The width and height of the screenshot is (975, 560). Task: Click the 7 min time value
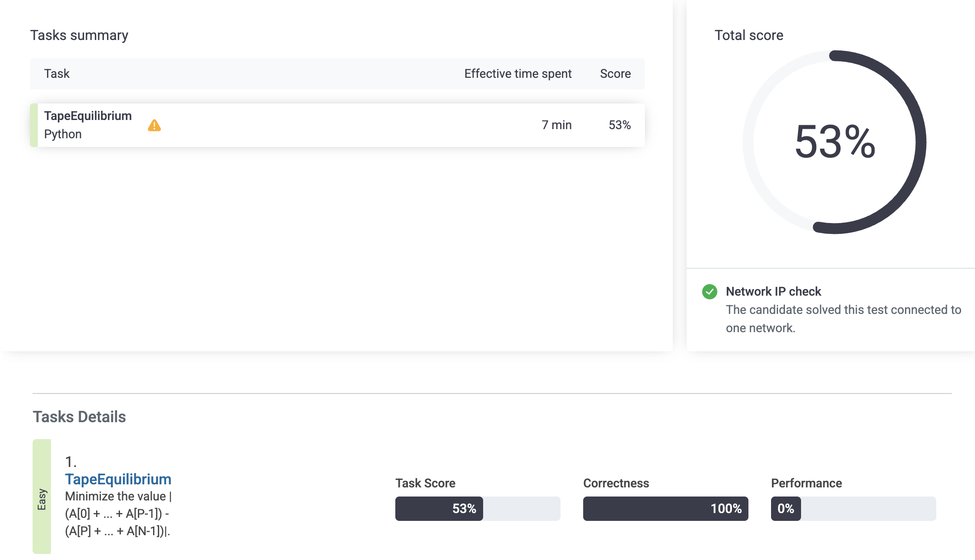pos(556,125)
